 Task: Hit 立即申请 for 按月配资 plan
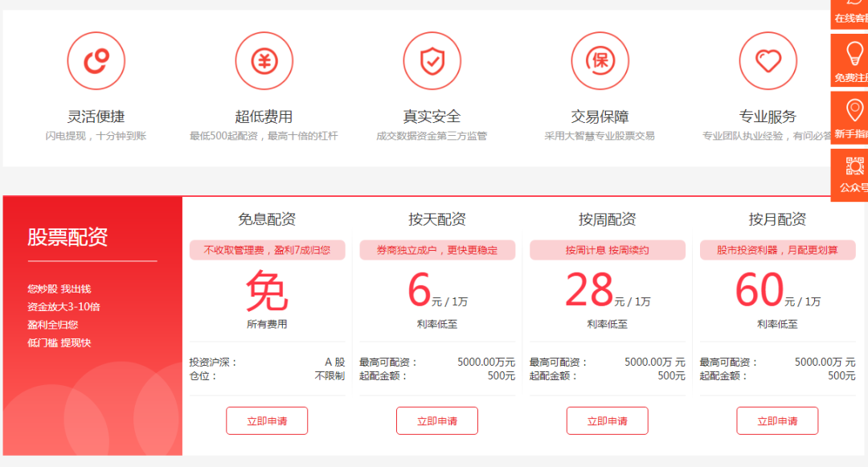777,421
